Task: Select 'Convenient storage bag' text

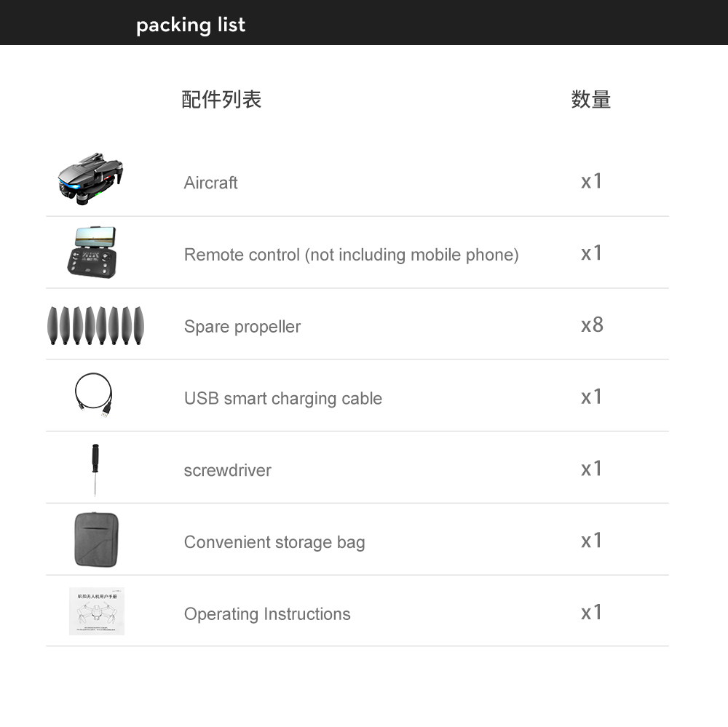Action: 274,542
